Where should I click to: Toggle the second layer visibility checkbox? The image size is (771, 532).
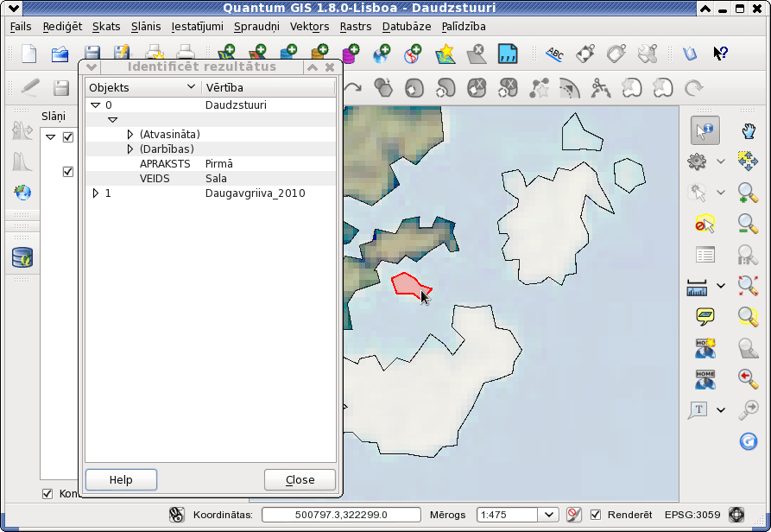click(x=68, y=172)
